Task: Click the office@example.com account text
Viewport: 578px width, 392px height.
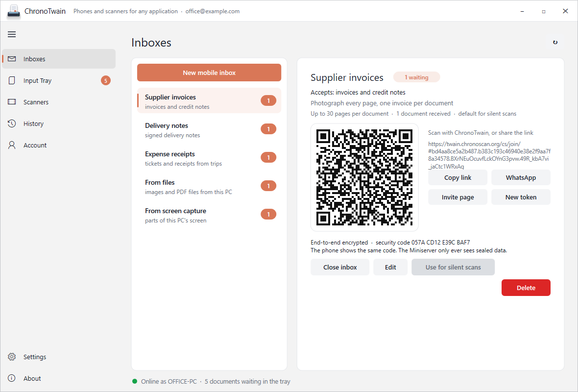Action: tap(212, 11)
